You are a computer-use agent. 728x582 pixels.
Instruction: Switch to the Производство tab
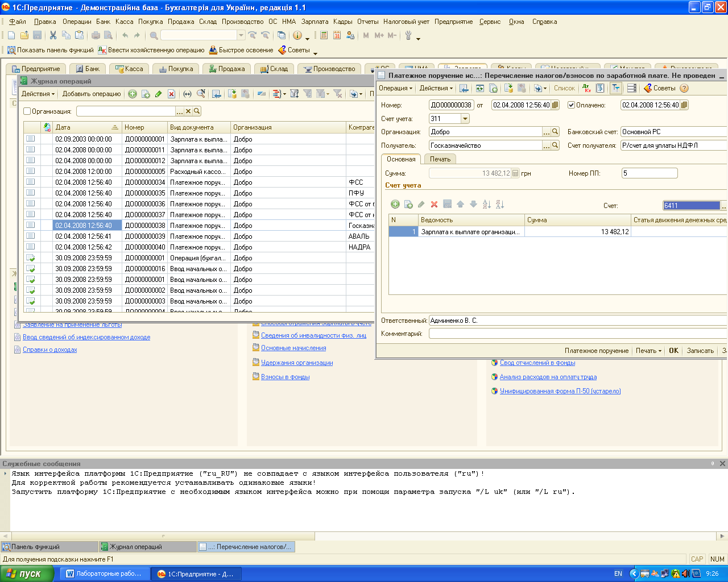pyautogui.click(x=329, y=69)
